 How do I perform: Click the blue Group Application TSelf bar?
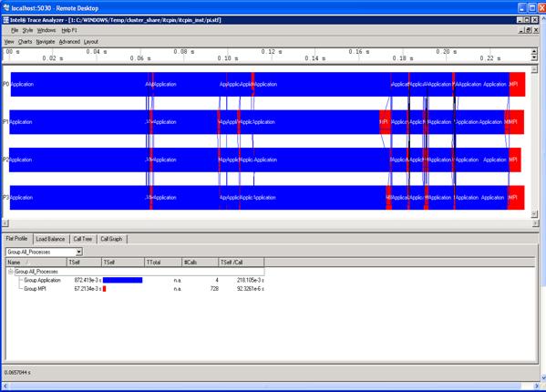tap(122, 280)
